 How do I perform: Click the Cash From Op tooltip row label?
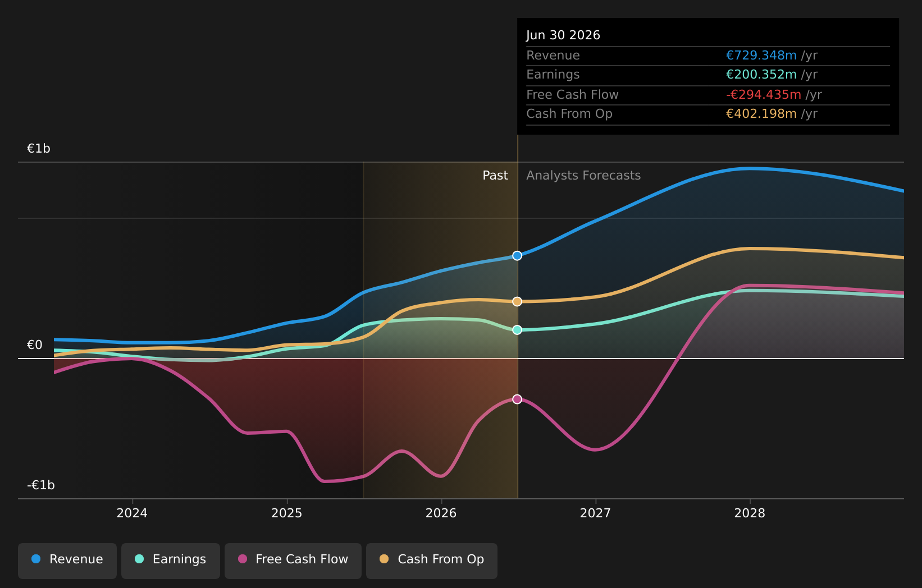(x=569, y=114)
